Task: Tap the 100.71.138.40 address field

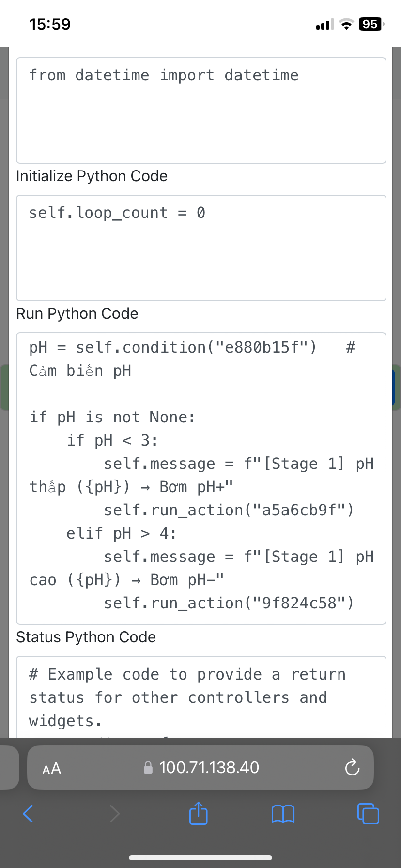Action: (209, 768)
